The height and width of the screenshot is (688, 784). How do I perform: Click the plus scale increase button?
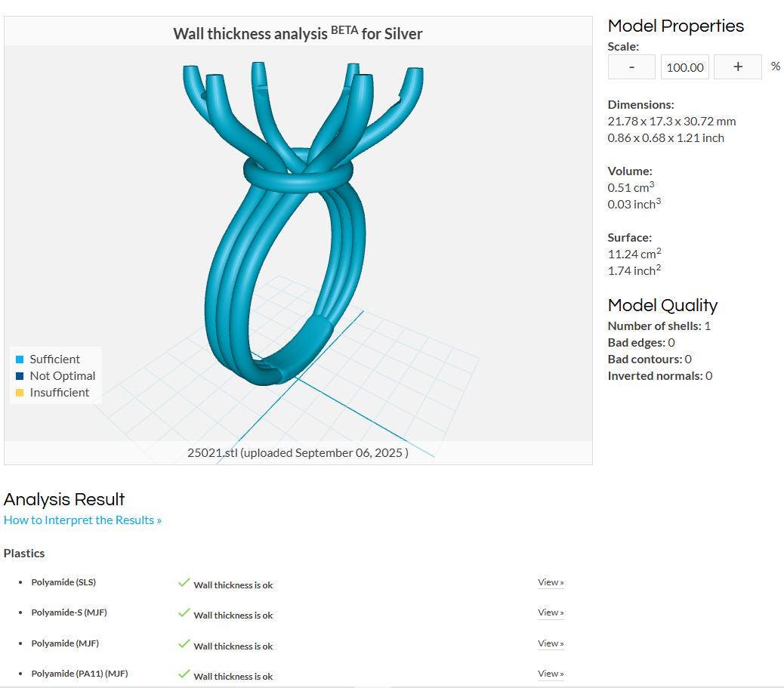point(737,67)
